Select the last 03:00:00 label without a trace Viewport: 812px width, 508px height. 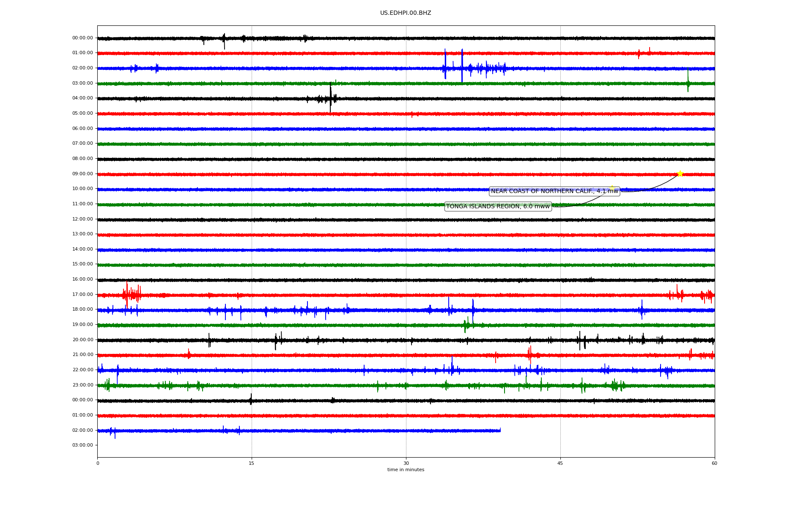click(82, 445)
